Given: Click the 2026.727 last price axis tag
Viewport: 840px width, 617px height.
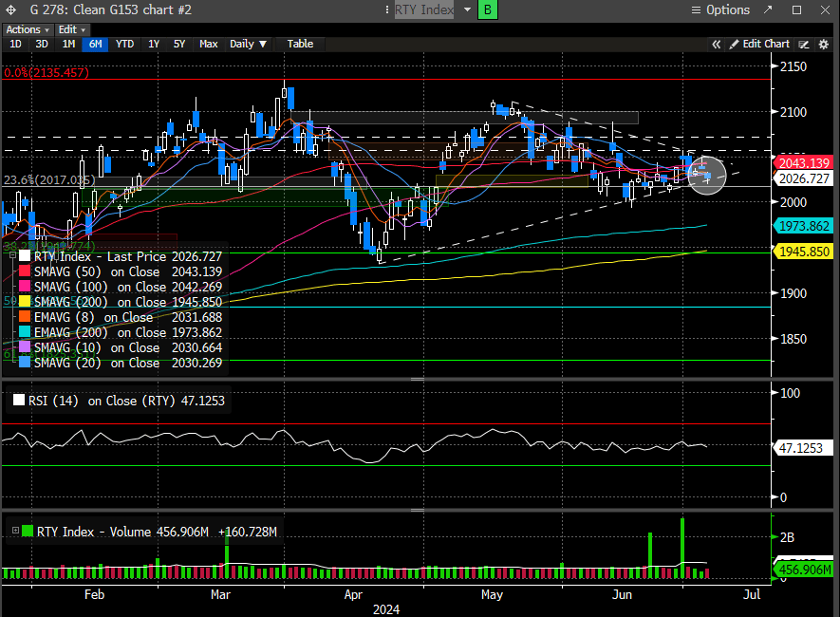Looking at the screenshot, I should [x=803, y=178].
